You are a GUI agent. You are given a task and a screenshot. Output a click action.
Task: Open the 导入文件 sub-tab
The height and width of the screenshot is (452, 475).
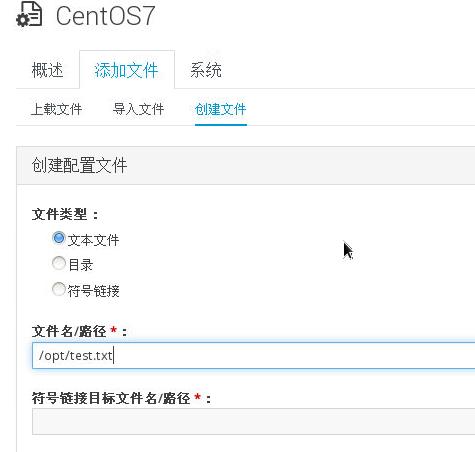[138, 109]
